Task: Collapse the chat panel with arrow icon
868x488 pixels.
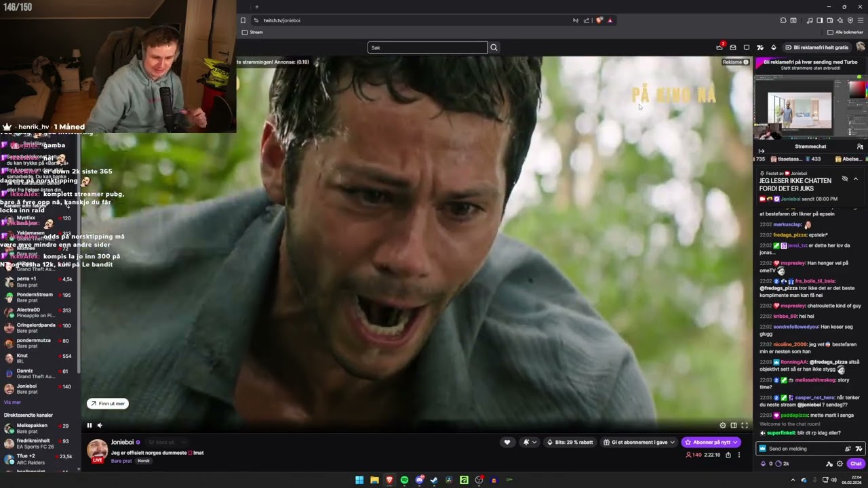Action: click(762, 151)
